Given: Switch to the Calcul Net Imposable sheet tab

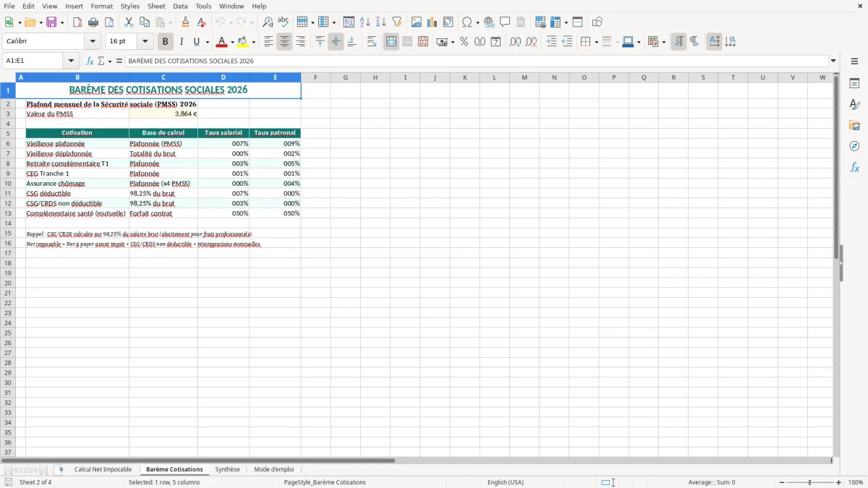Looking at the screenshot, I should pos(103,470).
